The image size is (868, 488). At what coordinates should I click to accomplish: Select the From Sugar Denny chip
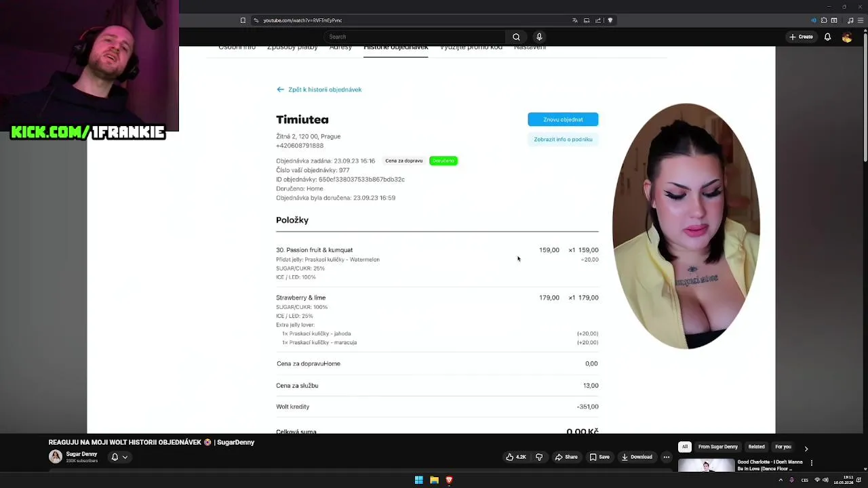click(718, 447)
